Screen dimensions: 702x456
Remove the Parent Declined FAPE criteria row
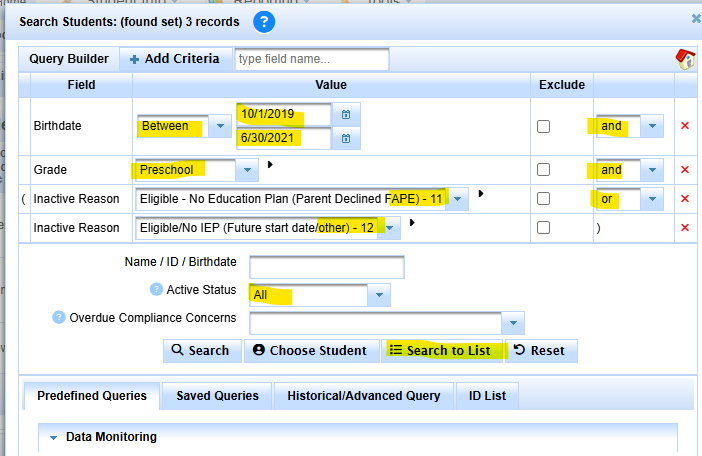click(x=685, y=199)
